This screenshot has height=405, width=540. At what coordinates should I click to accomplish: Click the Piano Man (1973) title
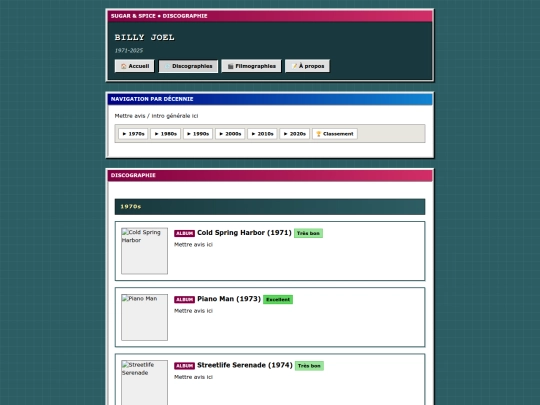(229, 299)
